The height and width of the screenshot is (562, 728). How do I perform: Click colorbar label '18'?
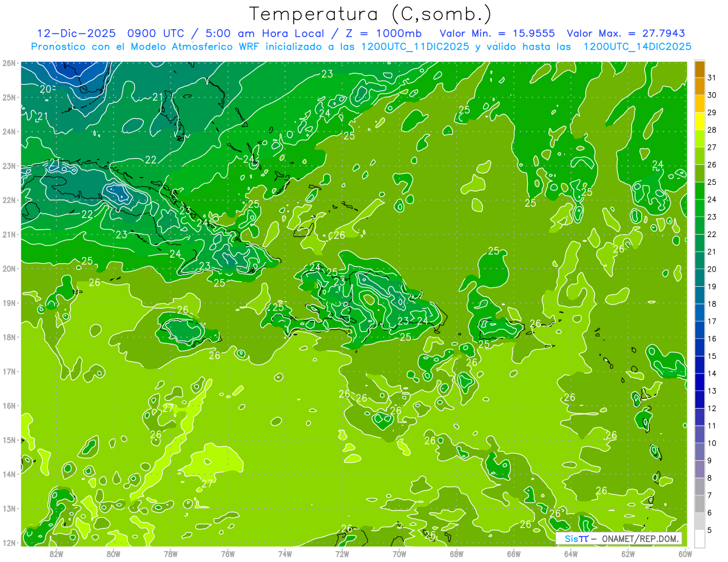tap(712, 304)
